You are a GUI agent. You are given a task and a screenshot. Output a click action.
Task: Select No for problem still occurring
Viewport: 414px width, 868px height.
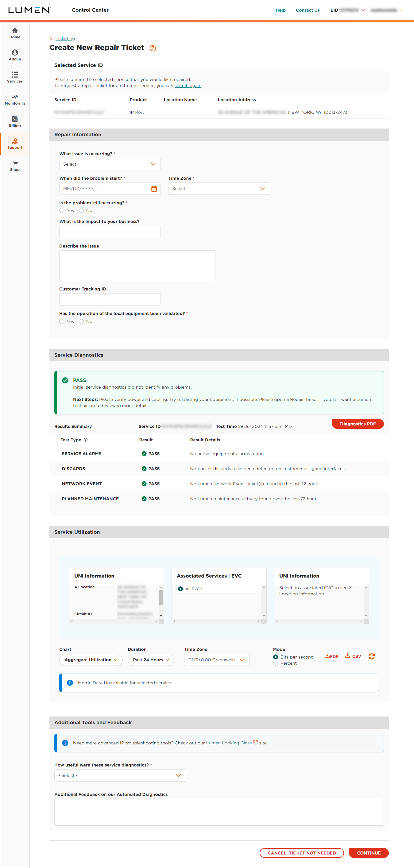pyautogui.click(x=81, y=210)
